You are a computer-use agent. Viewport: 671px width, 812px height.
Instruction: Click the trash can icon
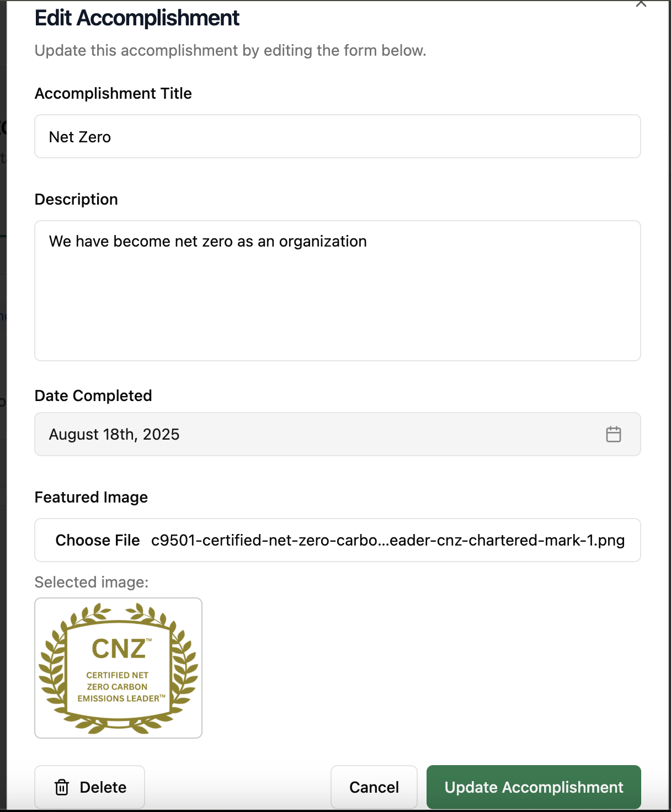click(62, 787)
